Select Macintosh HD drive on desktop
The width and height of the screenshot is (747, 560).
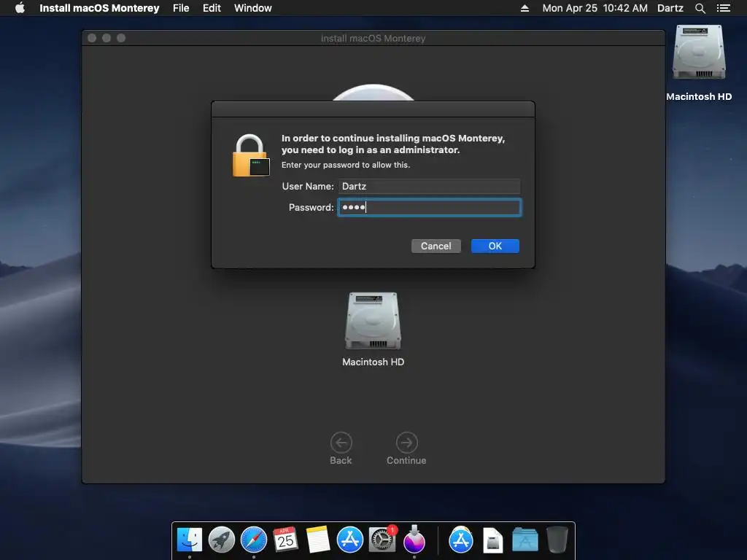(x=699, y=52)
